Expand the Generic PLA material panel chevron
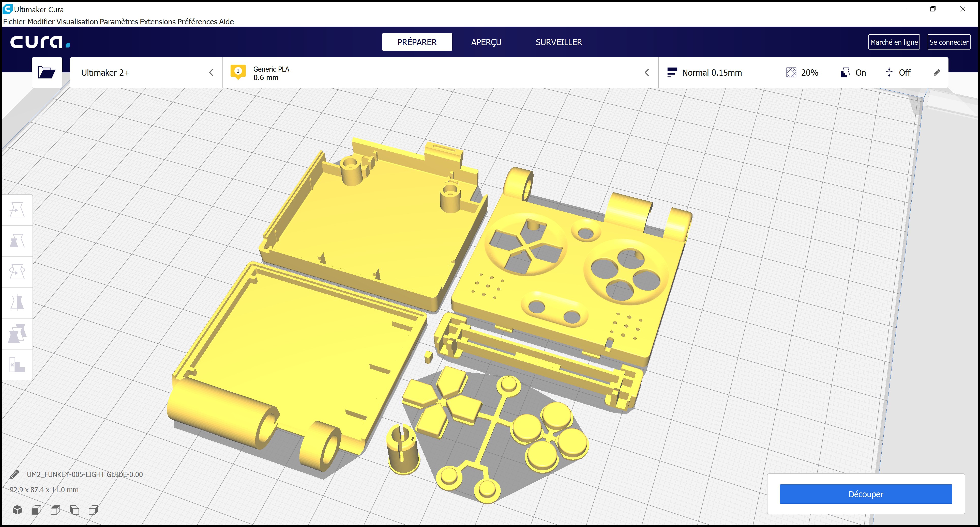 click(647, 72)
